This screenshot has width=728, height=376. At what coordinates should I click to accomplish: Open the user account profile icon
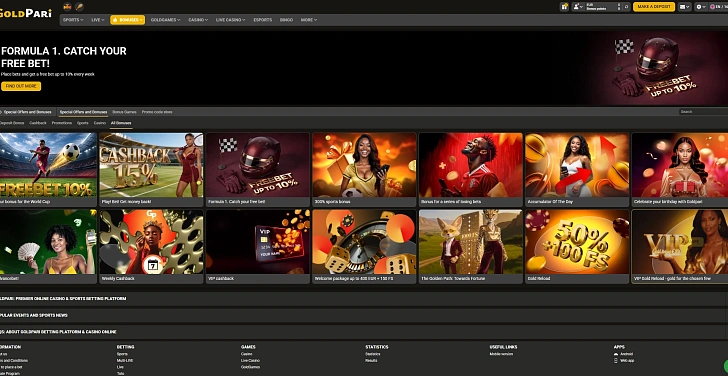pyautogui.click(x=578, y=6)
